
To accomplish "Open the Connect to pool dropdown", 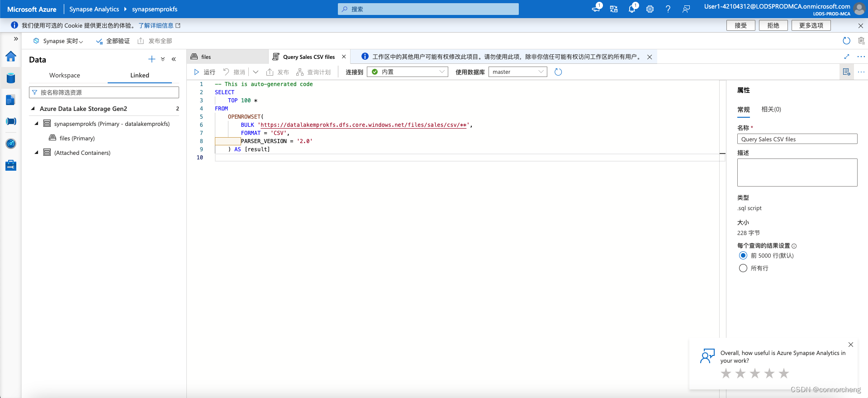I will pos(408,72).
